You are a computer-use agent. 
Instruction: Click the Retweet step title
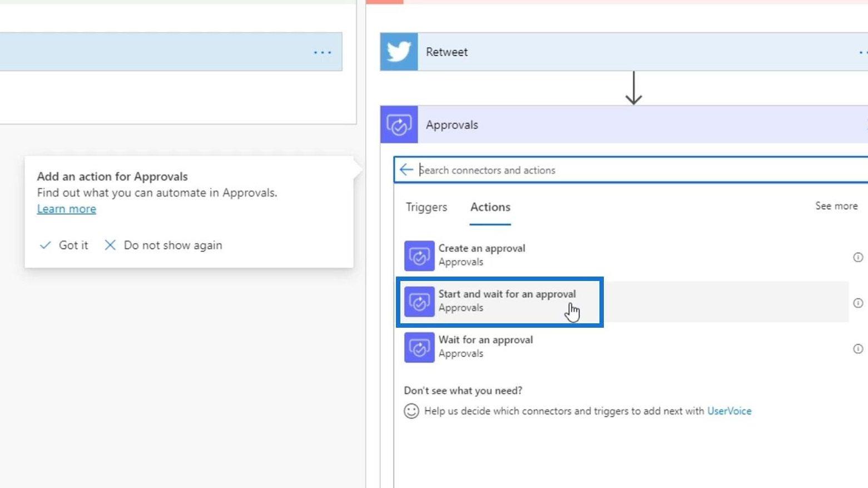(447, 52)
